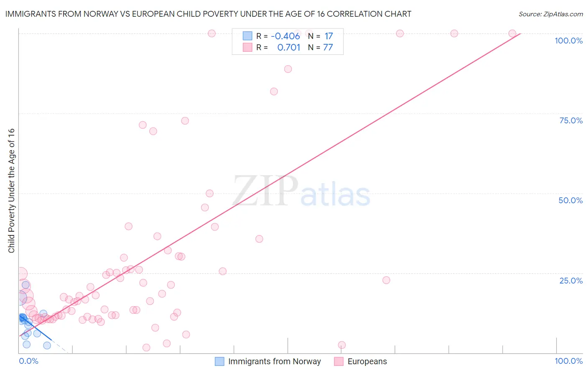This screenshot has width=588, height=373.
Task: Click the blue Immigrants from Norway legend swatch
Action: click(x=220, y=361)
